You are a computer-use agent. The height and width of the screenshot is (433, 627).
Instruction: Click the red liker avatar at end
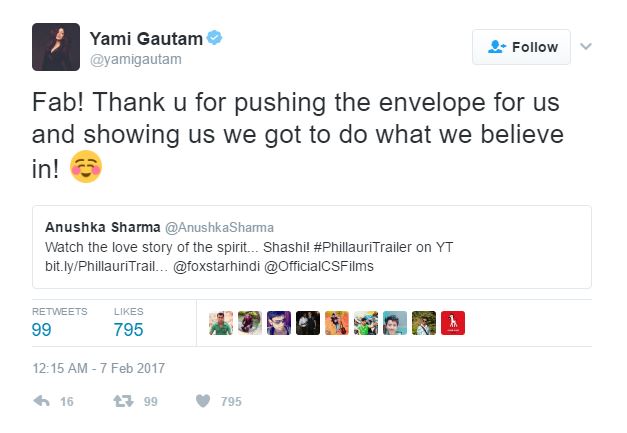(453, 323)
